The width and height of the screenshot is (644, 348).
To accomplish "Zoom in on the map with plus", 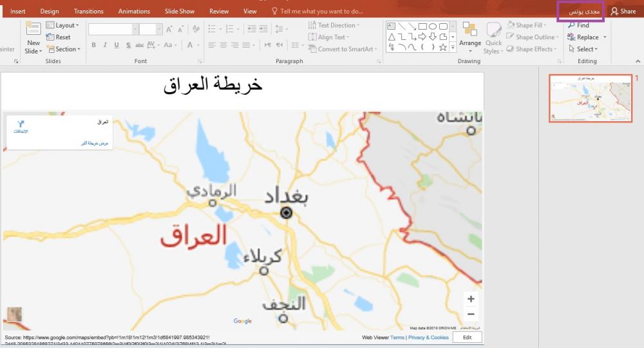I will [471, 299].
